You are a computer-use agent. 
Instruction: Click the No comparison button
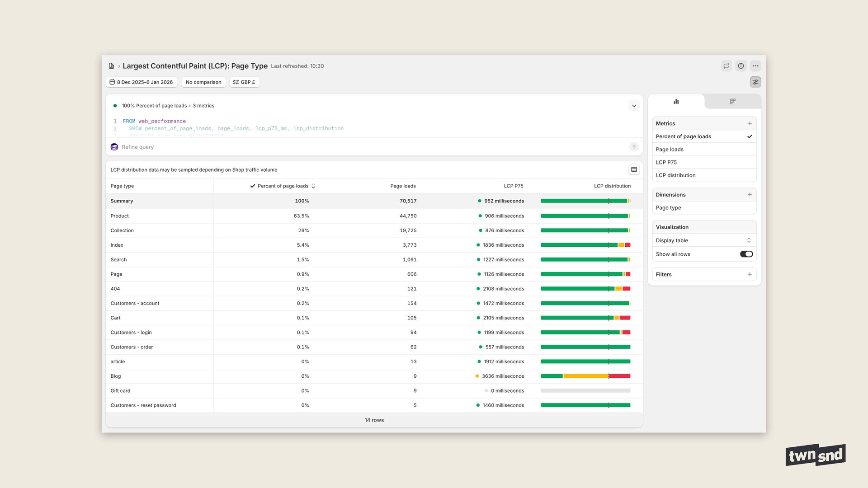(x=203, y=82)
